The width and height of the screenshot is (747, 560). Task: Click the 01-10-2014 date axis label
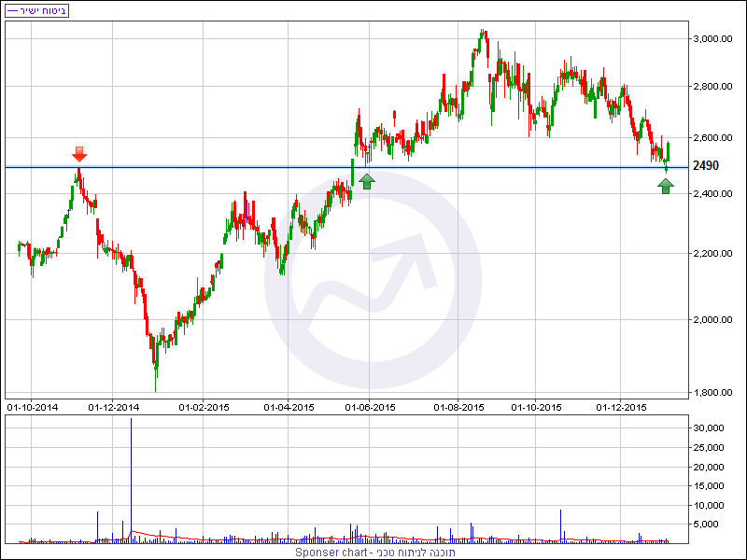click(33, 408)
